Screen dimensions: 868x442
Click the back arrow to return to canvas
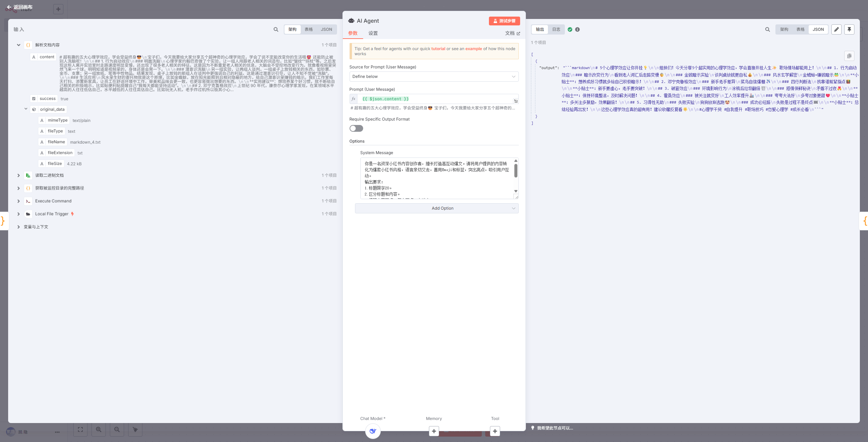coord(9,7)
